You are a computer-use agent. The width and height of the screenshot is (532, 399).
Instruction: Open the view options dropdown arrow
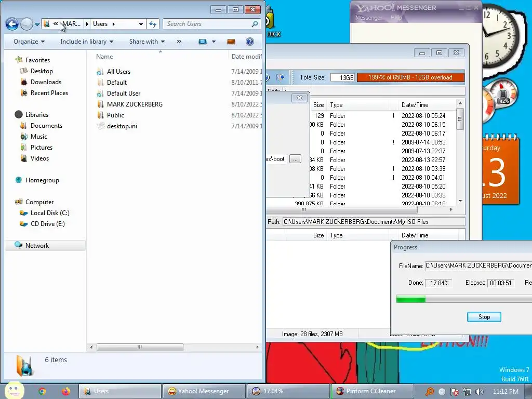point(214,42)
